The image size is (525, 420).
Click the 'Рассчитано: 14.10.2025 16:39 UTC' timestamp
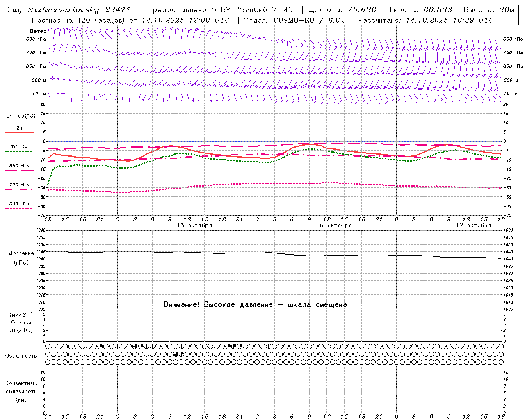(426, 20)
